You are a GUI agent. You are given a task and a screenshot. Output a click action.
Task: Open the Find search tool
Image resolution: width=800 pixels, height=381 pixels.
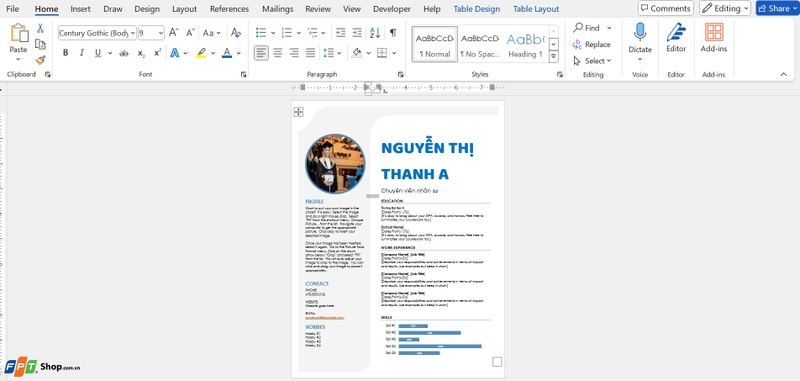[586, 28]
